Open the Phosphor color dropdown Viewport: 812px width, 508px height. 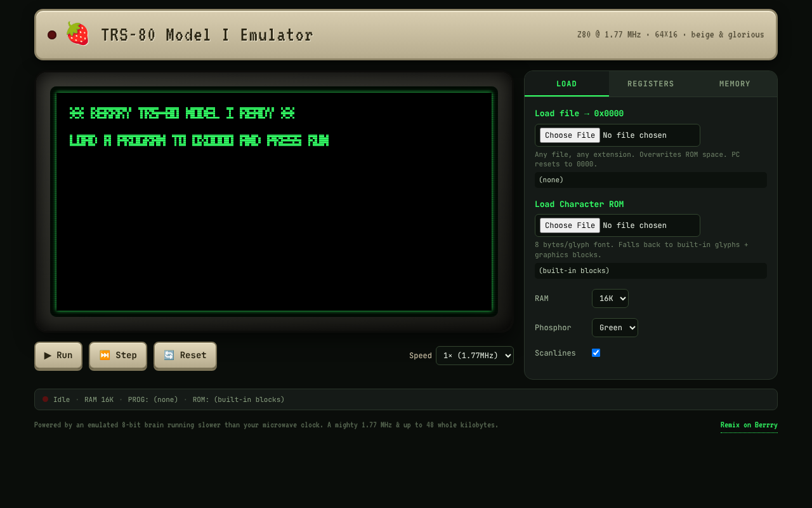pyautogui.click(x=615, y=328)
